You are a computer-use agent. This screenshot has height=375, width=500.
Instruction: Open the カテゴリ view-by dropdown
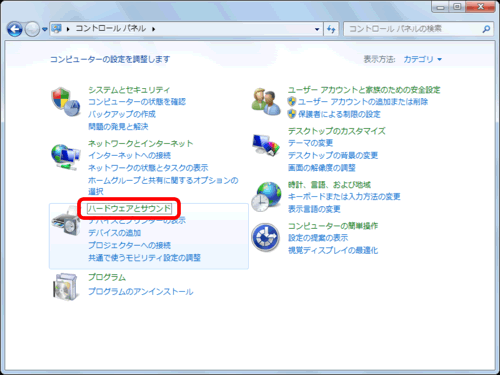click(422, 59)
